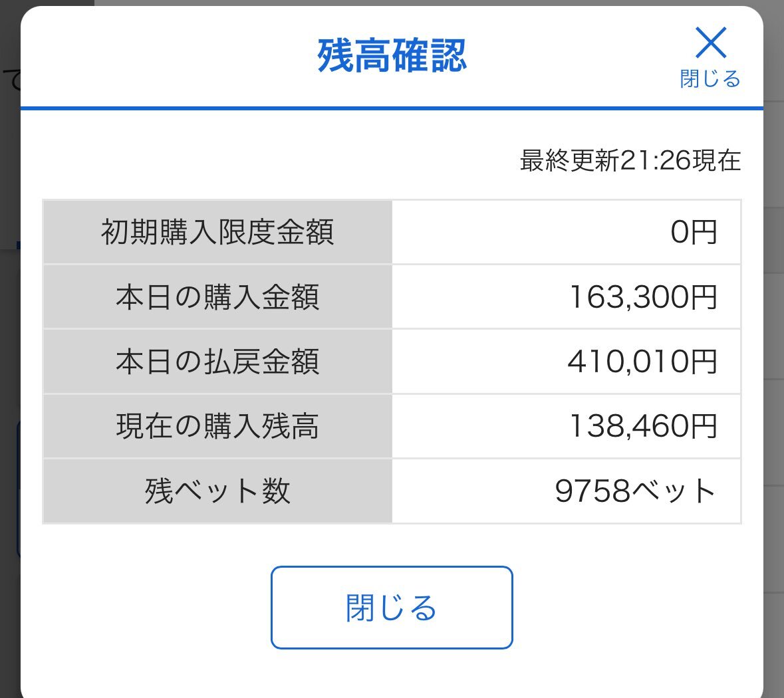This screenshot has height=698, width=784.
Task: Click the X icon to close dialog
Action: pyautogui.click(x=710, y=43)
